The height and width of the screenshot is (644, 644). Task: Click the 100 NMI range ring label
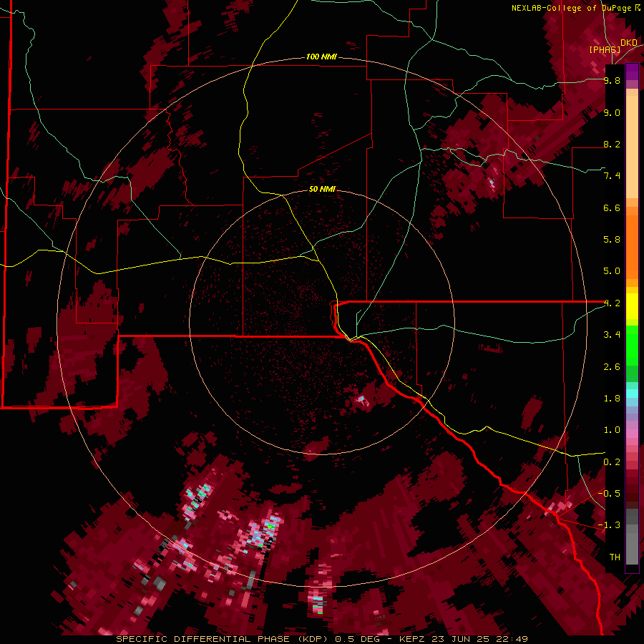(x=321, y=57)
